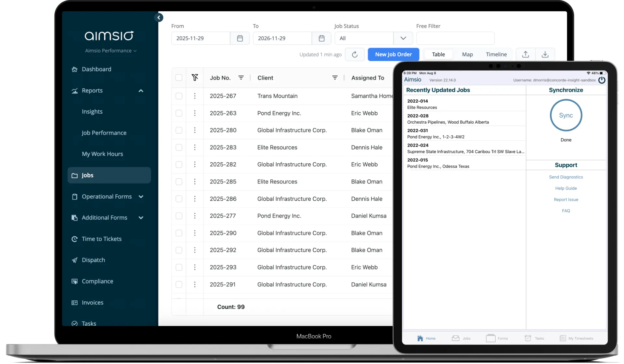Viewport: 624px width, 364px height.
Task: Check the box for job 2025-293
Action: [179, 267]
